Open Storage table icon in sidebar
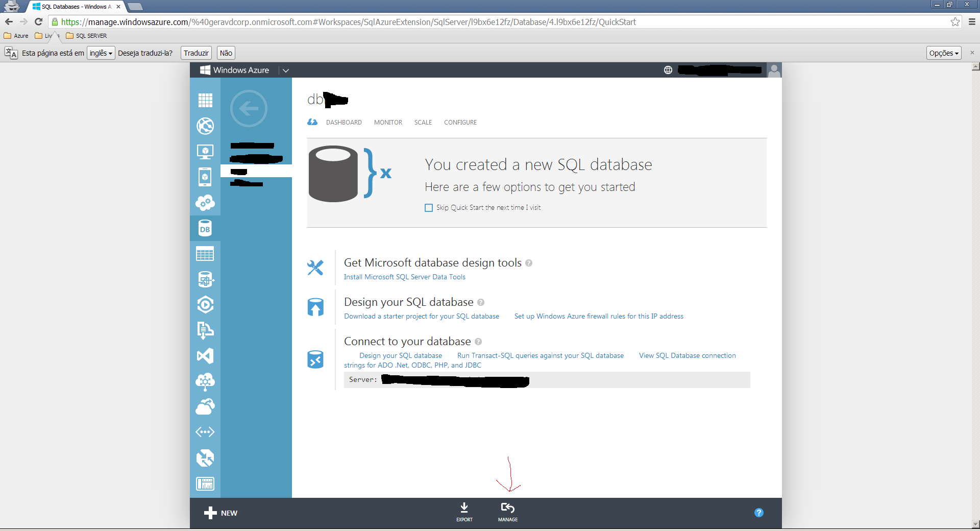 205,254
